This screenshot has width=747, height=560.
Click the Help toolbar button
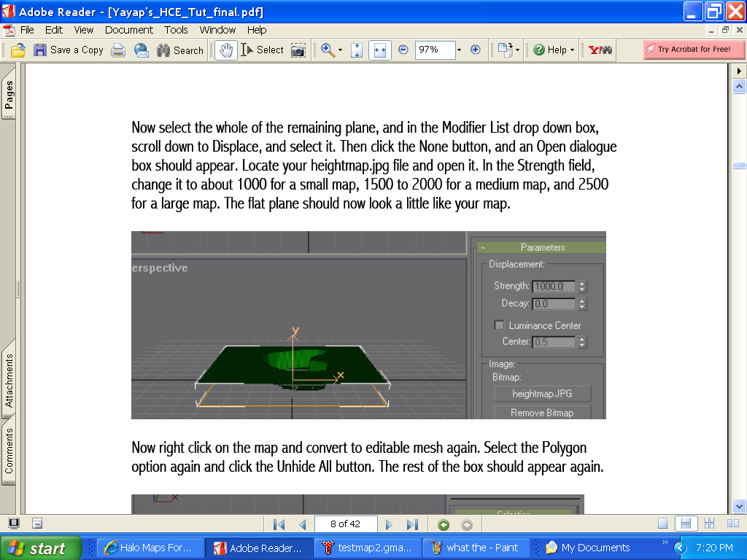pyautogui.click(x=550, y=50)
